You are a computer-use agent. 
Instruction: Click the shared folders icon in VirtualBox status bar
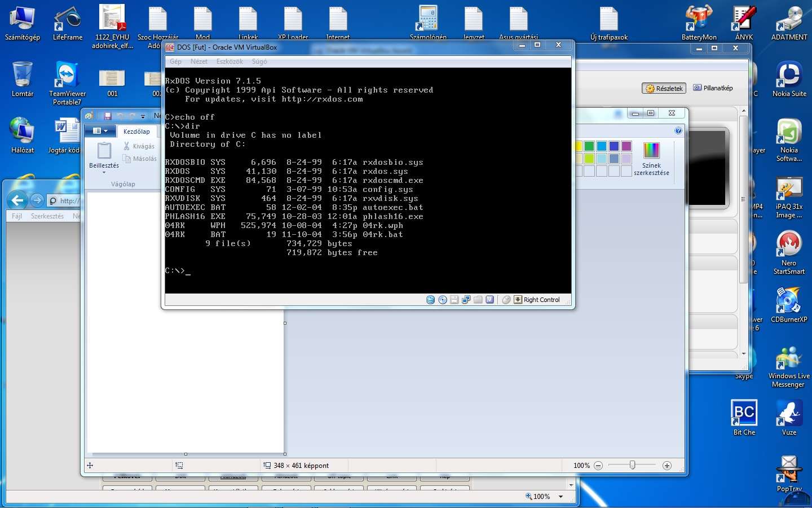(x=478, y=300)
